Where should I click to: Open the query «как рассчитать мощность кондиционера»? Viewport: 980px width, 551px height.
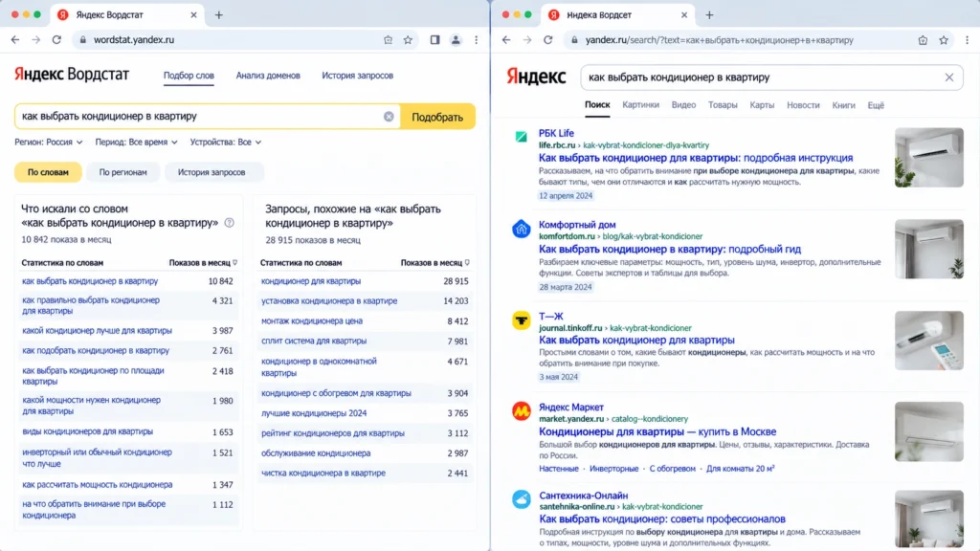point(97,485)
